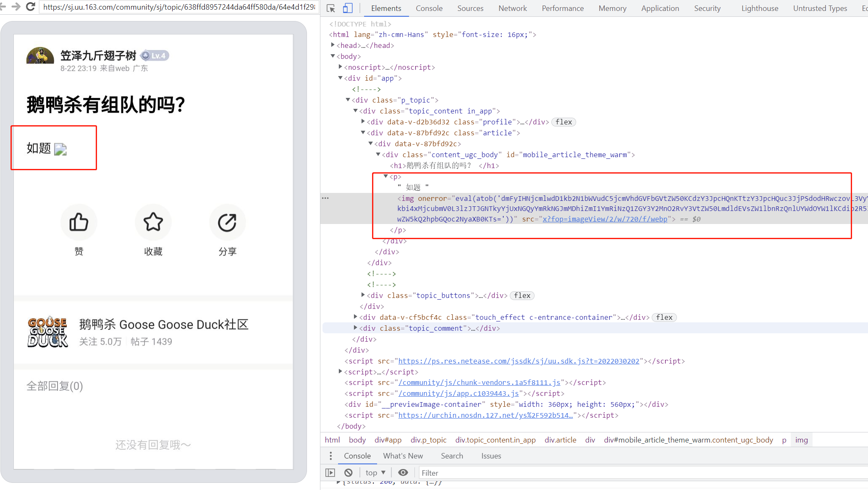Collapse the p_topic div node
This screenshot has width=868, height=490.
(348, 100)
